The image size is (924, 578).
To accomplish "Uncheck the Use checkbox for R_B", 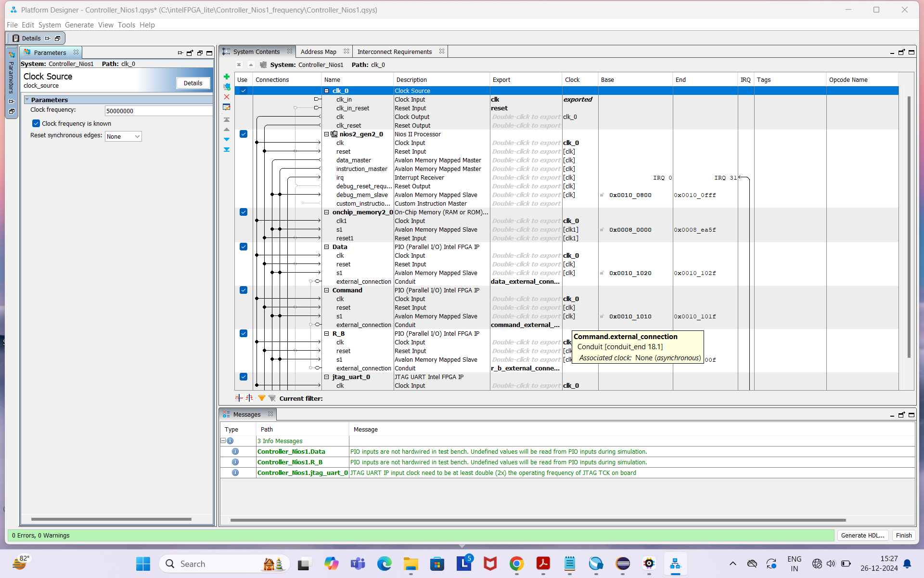I will pos(244,333).
